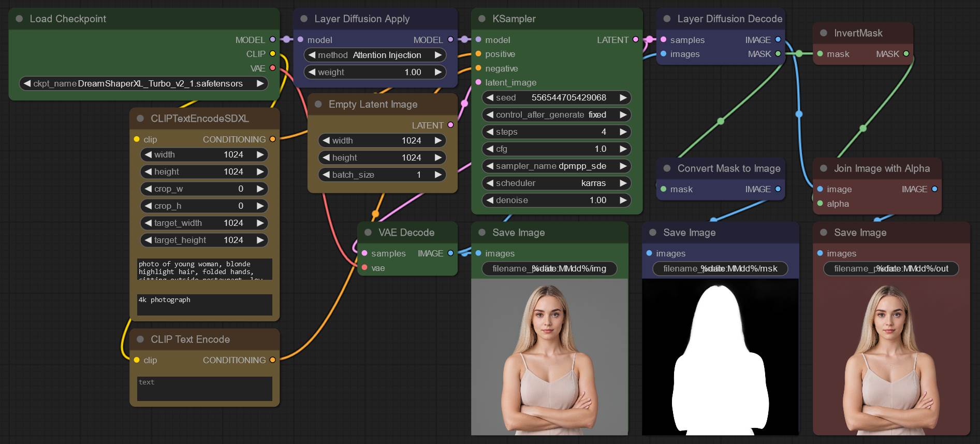The width and height of the screenshot is (980, 444).
Task: Click the positive prompt text about young woman
Action: (204, 269)
